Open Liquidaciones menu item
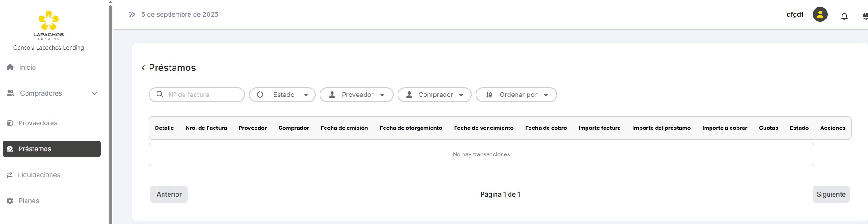Image resolution: width=868 pixels, height=224 pixels. tap(39, 175)
